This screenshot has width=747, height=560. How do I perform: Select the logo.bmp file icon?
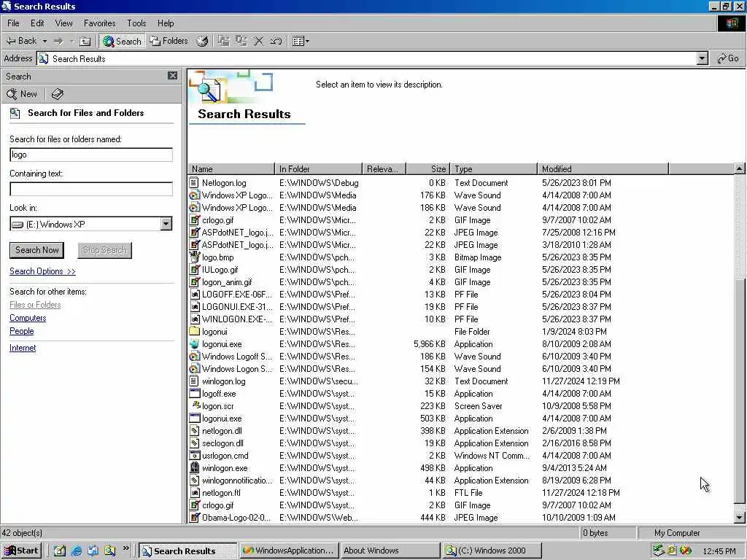(x=194, y=257)
